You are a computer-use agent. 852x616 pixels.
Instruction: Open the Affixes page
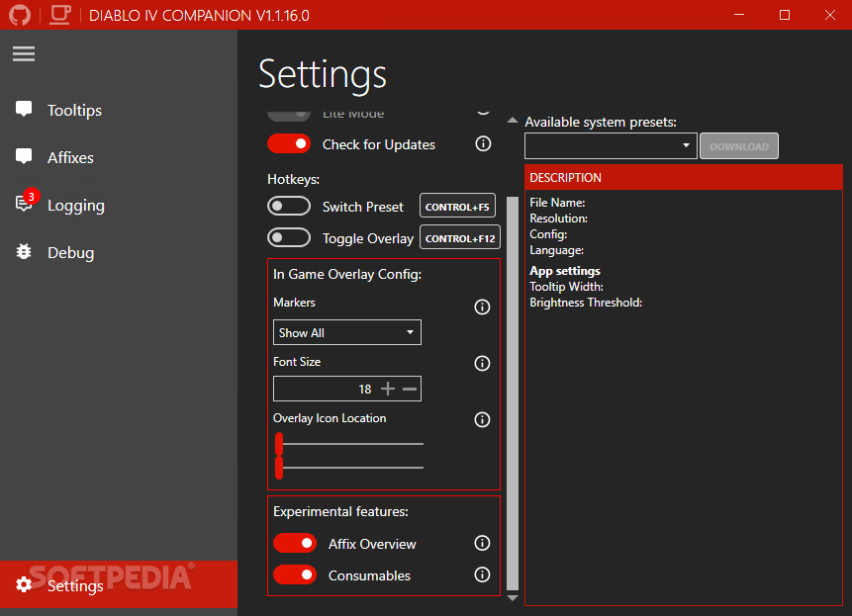[x=119, y=157]
